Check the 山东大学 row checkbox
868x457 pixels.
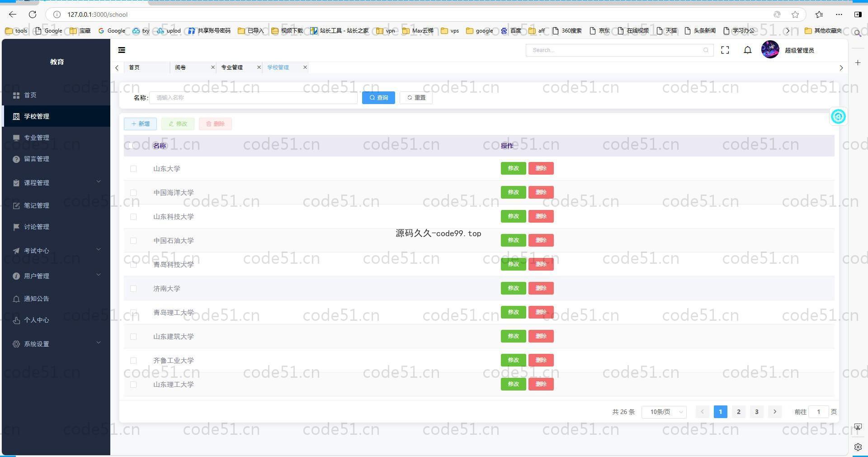[x=133, y=169]
